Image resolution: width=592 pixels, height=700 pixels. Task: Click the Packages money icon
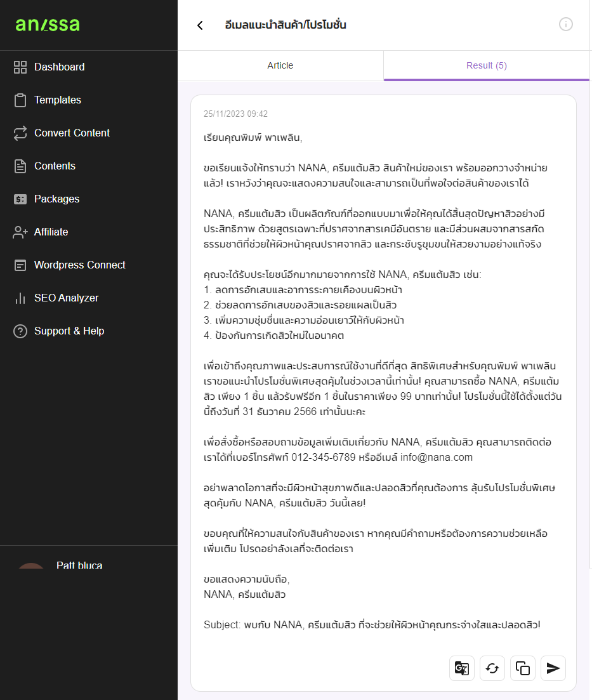[20, 199]
